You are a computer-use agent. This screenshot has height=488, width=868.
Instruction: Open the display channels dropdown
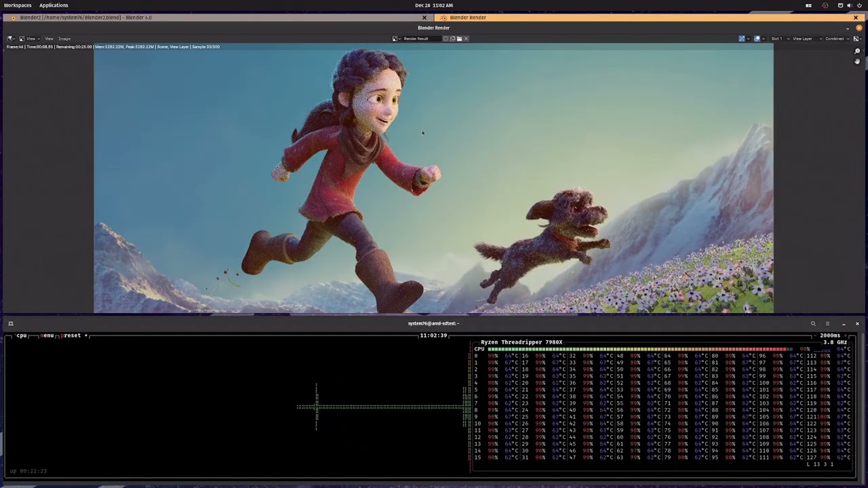[857, 39]
